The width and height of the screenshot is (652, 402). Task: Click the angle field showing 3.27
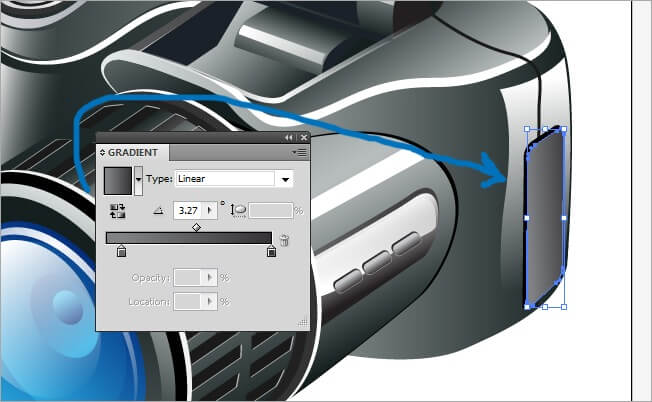(188, 210)
